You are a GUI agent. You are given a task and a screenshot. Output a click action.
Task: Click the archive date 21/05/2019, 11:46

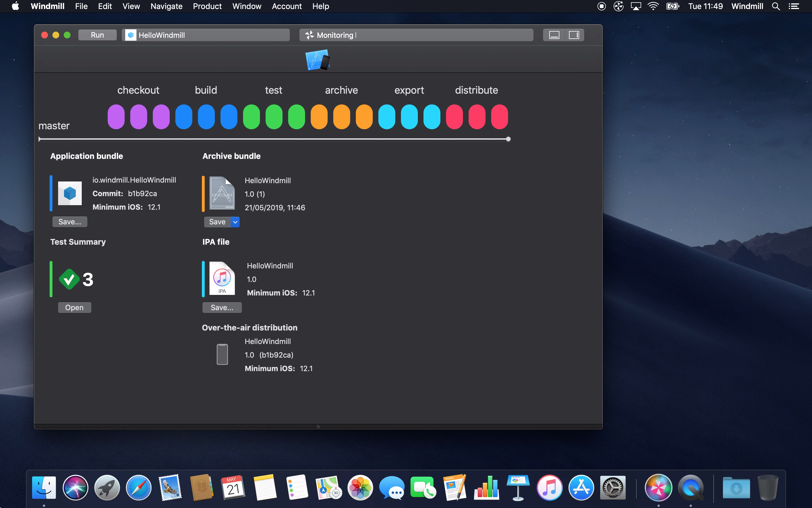pos(275,208)
